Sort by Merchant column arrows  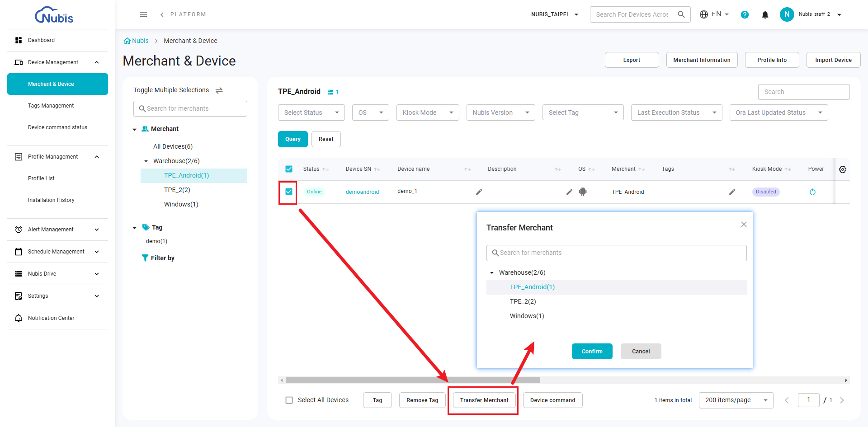pyautogui.click(x=642, y=169)
